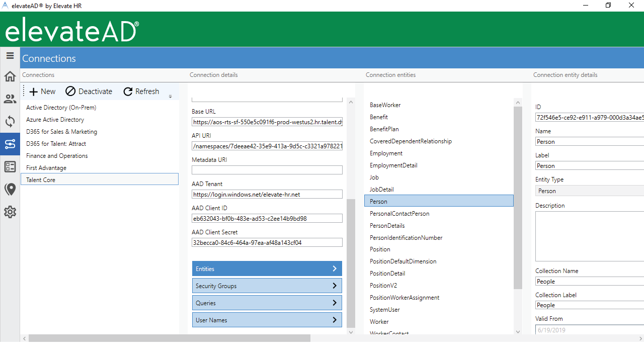Select BaseWorker entity

coord(439,105)
